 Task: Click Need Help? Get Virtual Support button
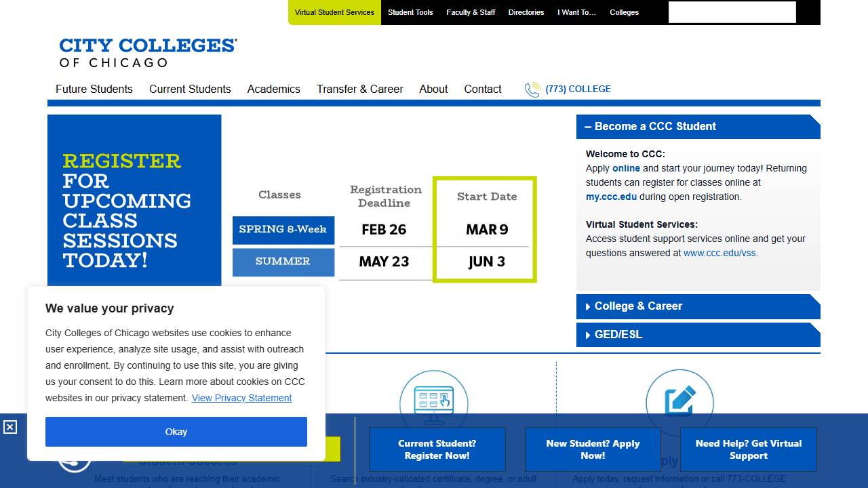(748, 449)
